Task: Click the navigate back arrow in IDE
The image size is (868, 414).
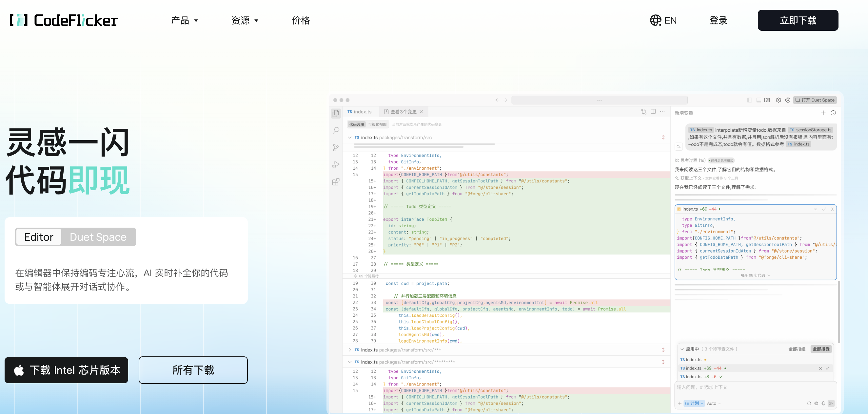Action: pos(497,100)
